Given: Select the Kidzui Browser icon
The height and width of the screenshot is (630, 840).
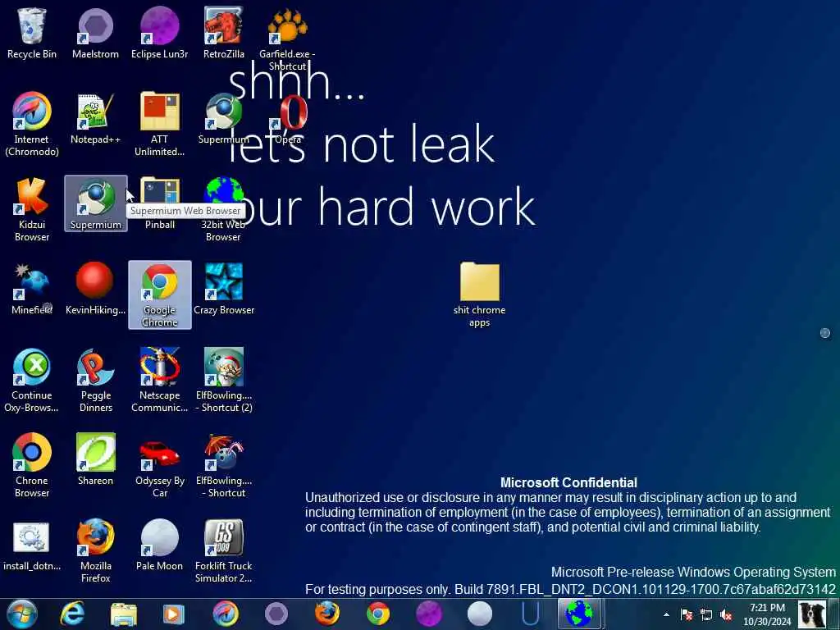Looking at the screenshot, I should click(32, 210).
